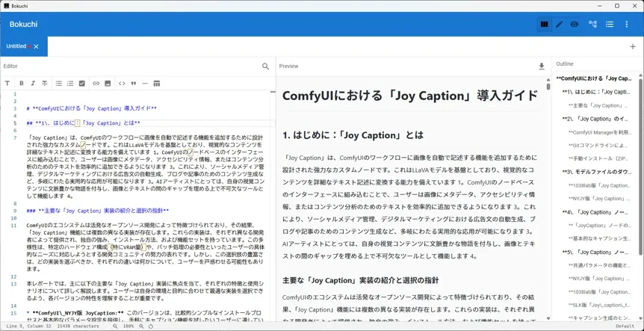644x331 pixels.
Task: Export preview with the download icon
Action: pos(542,66)
